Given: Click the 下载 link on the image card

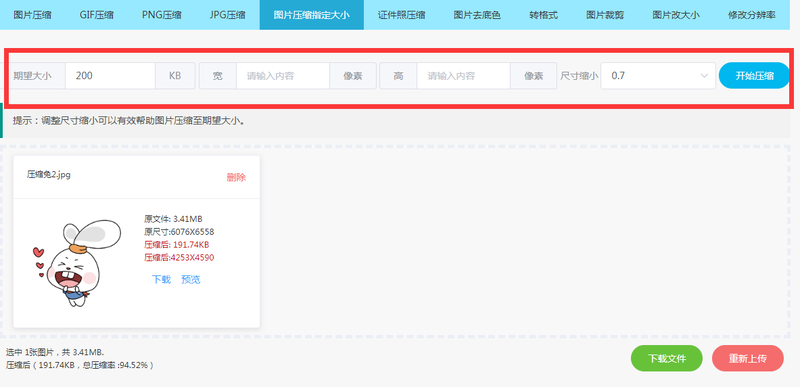Looking at the screenshot, I should (x=161, y=279).
